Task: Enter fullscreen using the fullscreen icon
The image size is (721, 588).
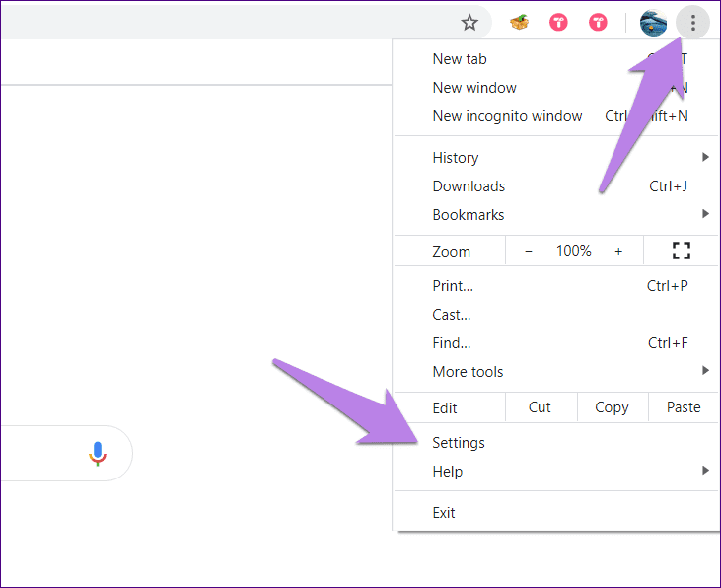Action: (x=681, y=251)
